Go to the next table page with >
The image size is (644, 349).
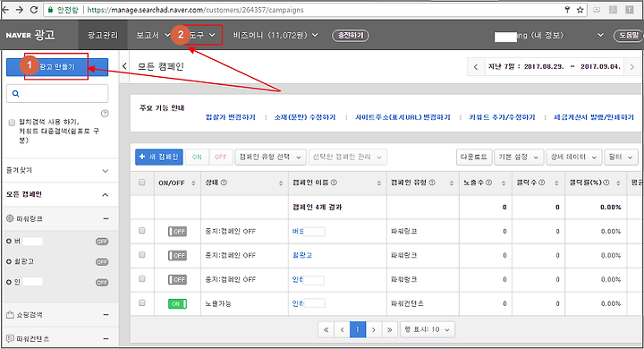[373, 329]
